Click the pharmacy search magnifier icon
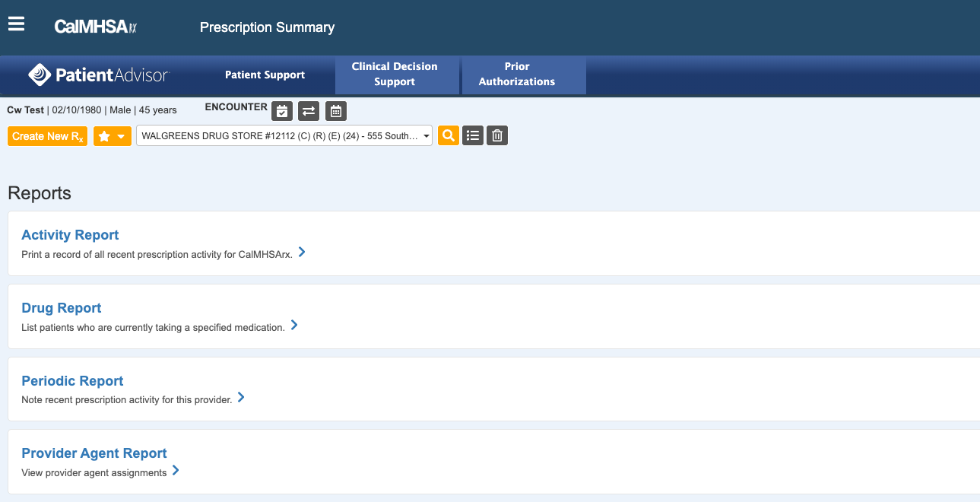 (449, 135)
